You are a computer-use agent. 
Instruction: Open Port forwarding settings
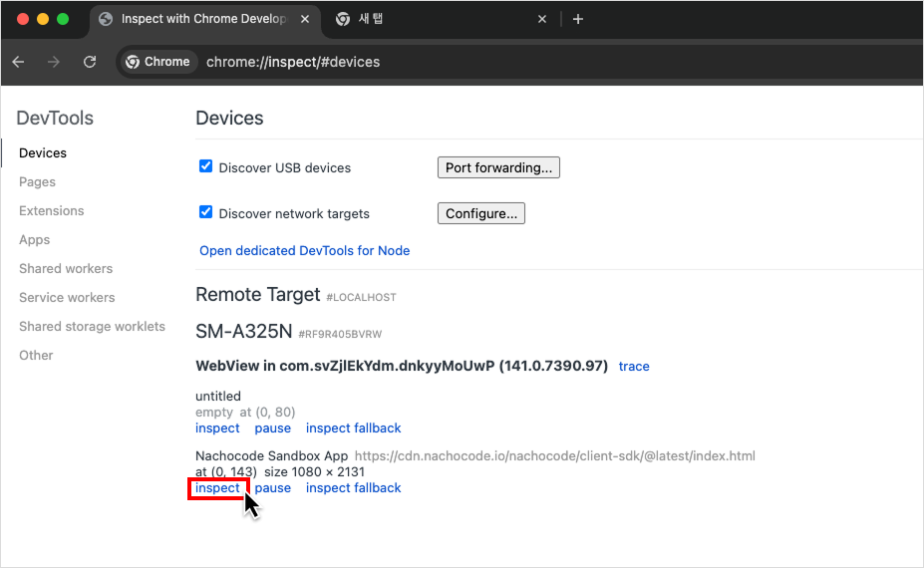pyautogui.click(x=498, y=167)
